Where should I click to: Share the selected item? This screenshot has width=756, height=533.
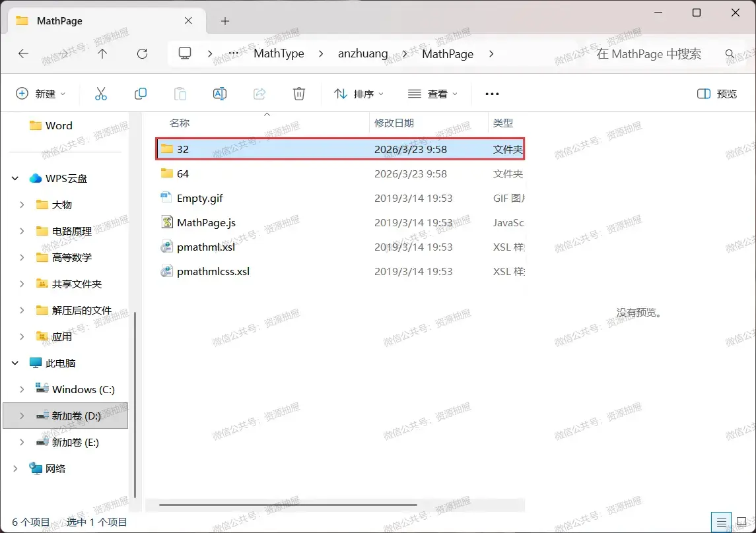click(259, 94)
